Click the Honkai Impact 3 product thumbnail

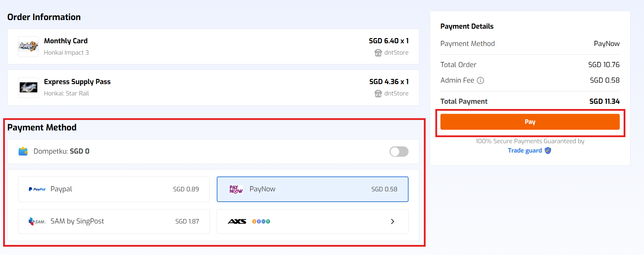[x=28, y=46]
